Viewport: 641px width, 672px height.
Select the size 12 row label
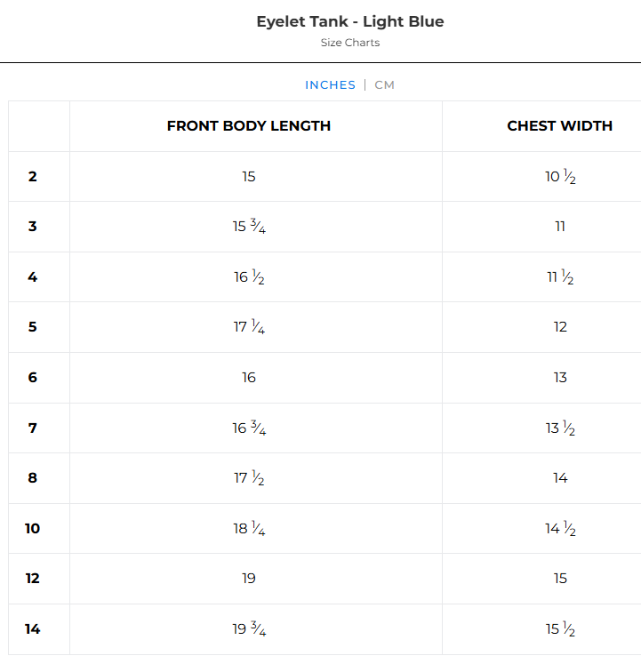pyautogui.click(x=33, y=579)
